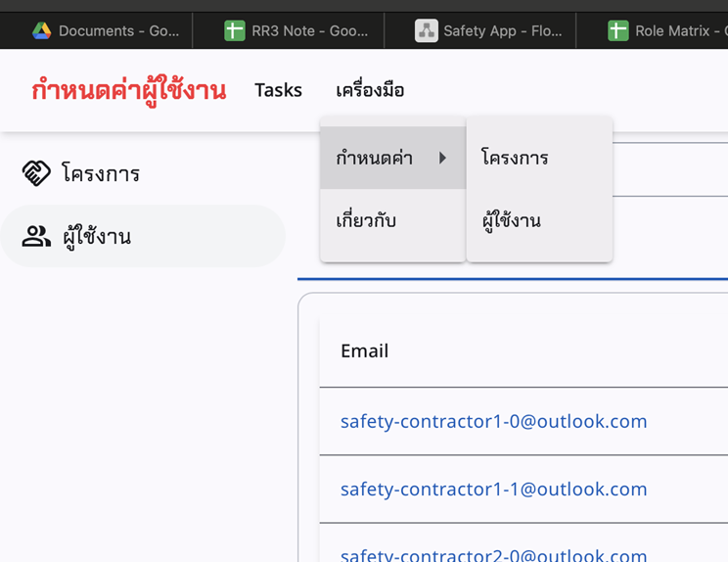This screenshot has width=728, height=562.
Task: Click the green sheet icon of RR3 Note tab
Action: [235, 30]
